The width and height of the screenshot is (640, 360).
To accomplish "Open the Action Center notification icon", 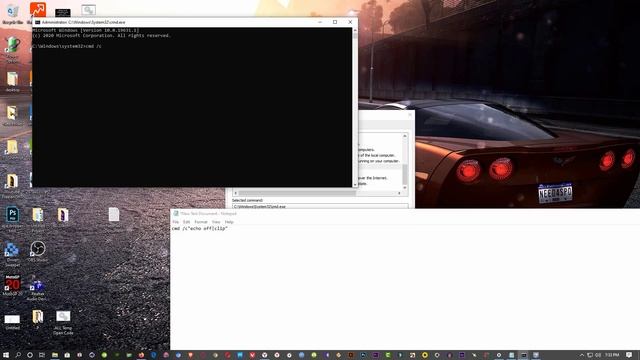I will pos(629,355).
